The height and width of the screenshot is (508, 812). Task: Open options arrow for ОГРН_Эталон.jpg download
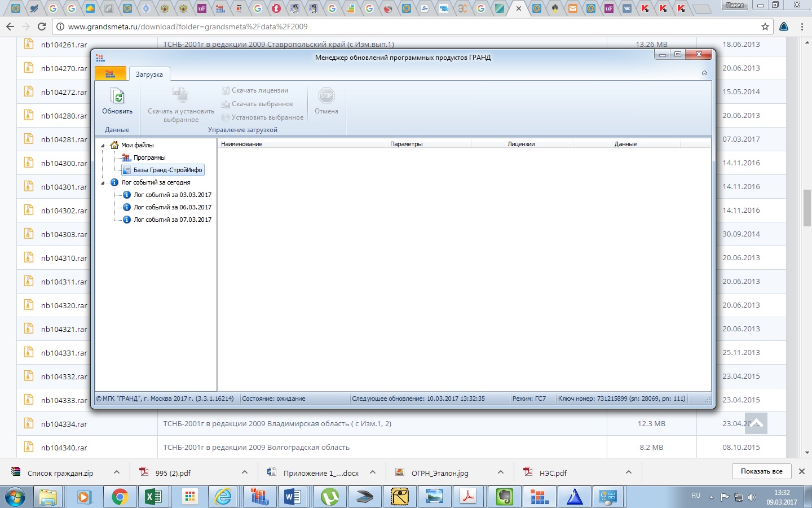501,472
